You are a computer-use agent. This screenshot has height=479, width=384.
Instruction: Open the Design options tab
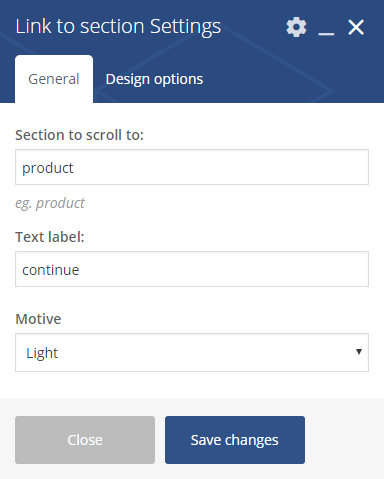(x=154, y=79)
